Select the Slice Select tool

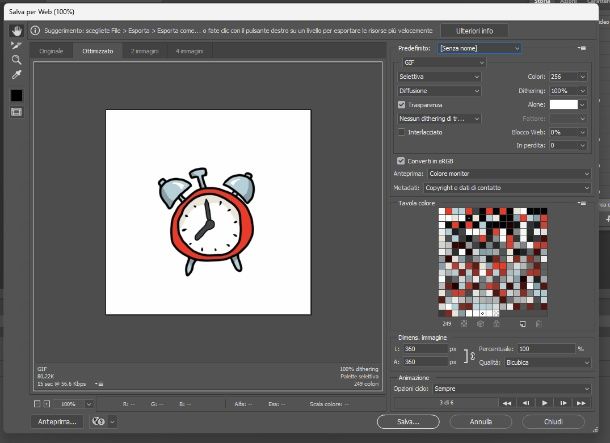pos(16,46)
